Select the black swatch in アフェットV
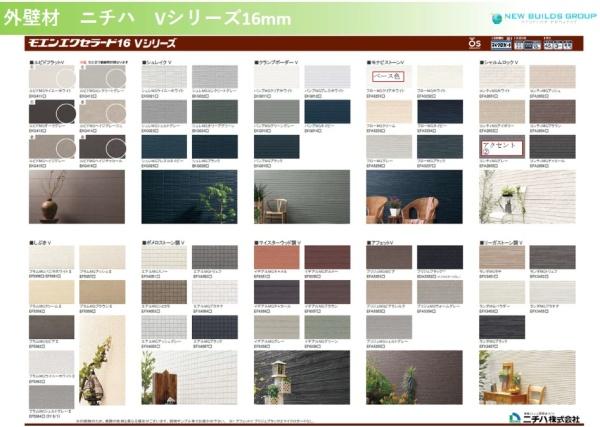 440,257
